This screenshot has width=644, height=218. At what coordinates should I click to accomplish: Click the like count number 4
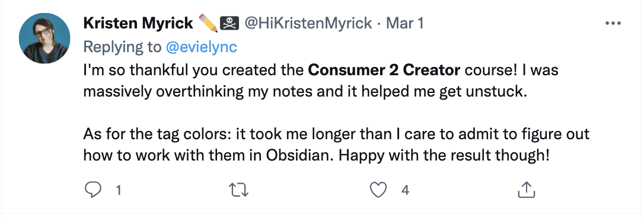click(x=405, y=191)
